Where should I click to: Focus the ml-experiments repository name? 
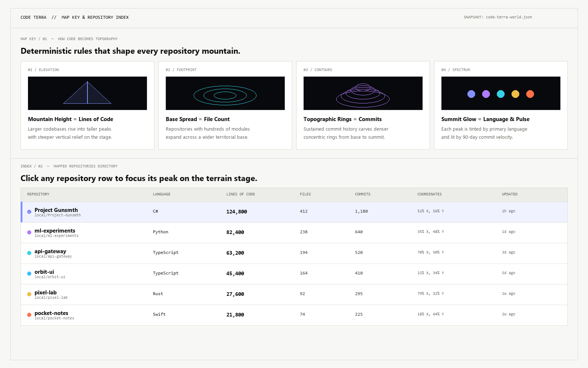point(55,231)
